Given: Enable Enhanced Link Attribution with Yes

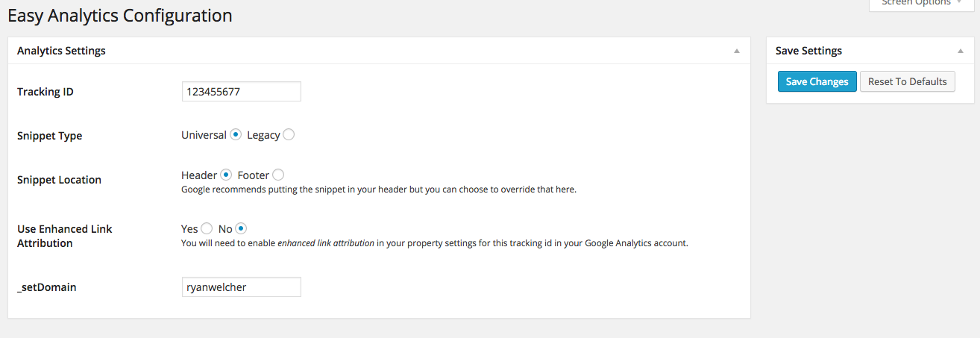Looking at the screenshot, I should [x=207, y=229].
